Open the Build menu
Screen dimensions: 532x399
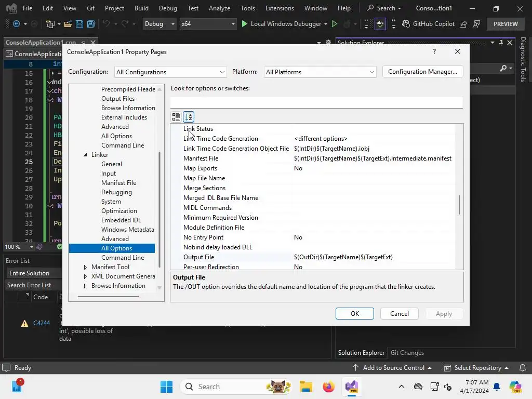(x=141, y=8)
